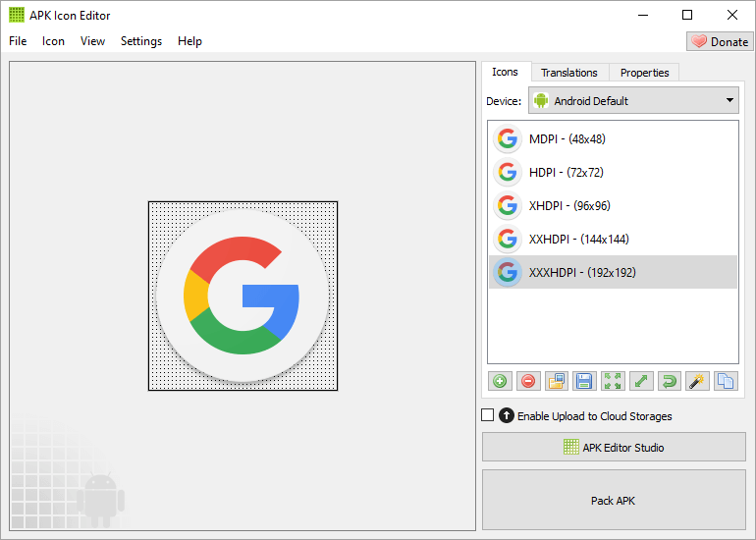Minimize the APK Icon Editor window
This screenshot has width=756, height=540.
coord(643,15)
